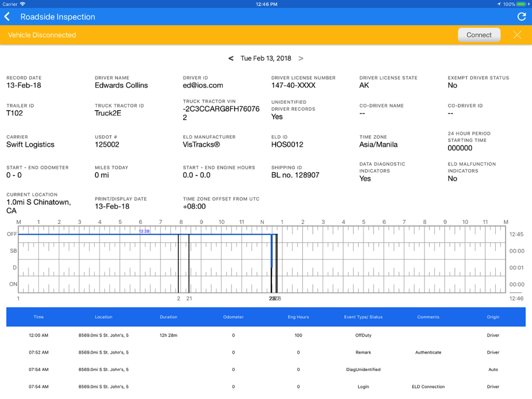This screenshot has height=399, width=532.
Task: Select the Login event entry
Action: [x=363, y=387]
